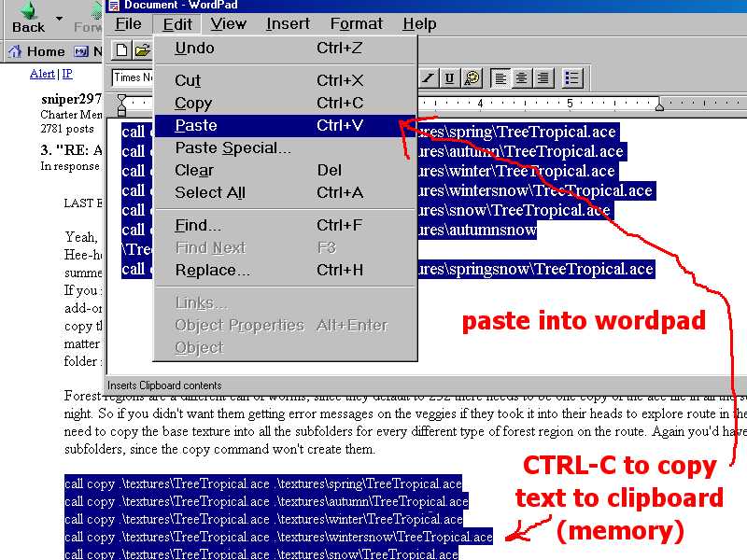Viewport: 747px width, 560px height.
Task: Select Paste in the Edit menu
Action: coord(286,126)
